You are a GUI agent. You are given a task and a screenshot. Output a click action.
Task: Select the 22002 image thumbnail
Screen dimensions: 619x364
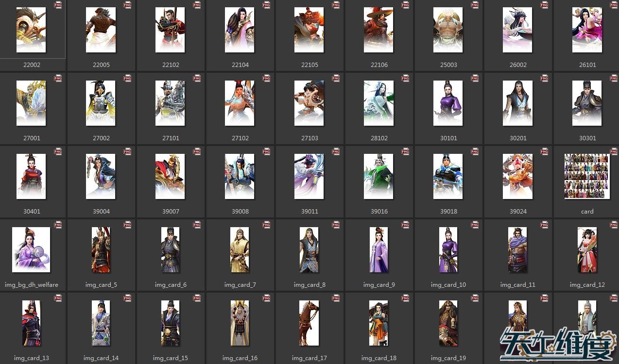31,30
